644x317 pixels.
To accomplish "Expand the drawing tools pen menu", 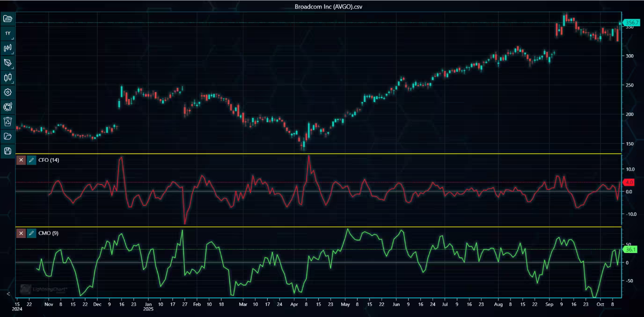I will [x=7, y=63].
